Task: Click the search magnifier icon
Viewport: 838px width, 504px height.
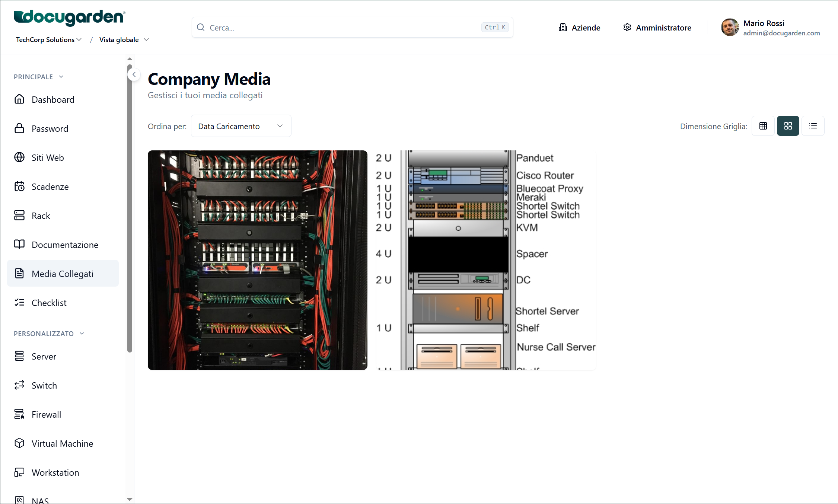Action: (201, 27)
